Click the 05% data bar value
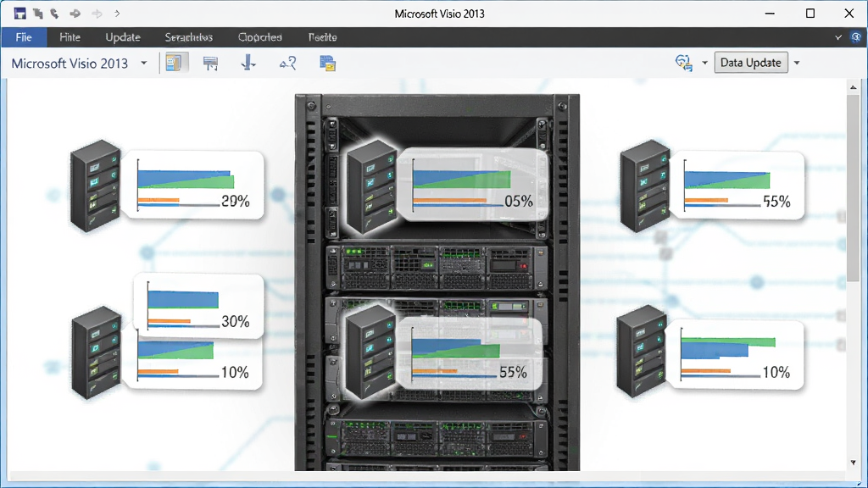Viewport: 868px width, 488px height. tap(519, 202)
